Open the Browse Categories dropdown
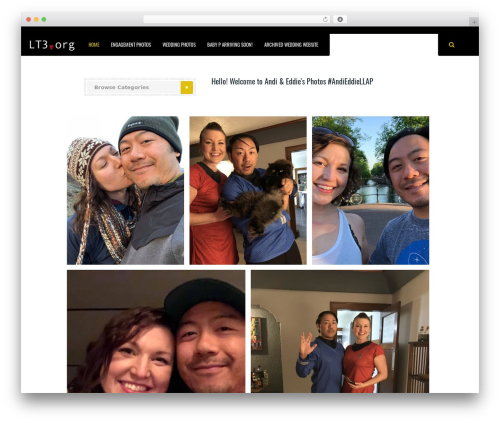This screenshot has height=423, width=500. 140,87
